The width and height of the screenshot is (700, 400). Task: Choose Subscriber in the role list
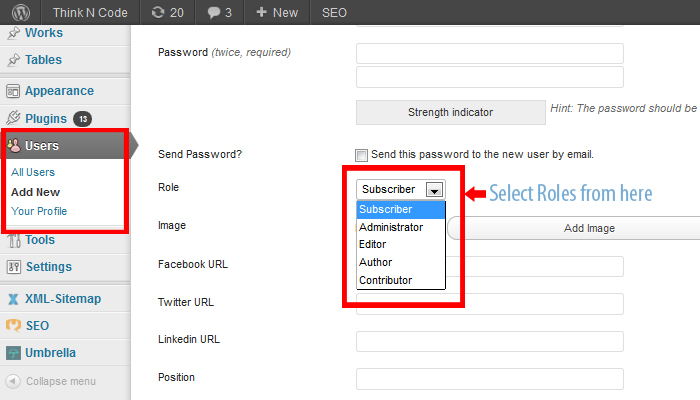tap(401, 209)
